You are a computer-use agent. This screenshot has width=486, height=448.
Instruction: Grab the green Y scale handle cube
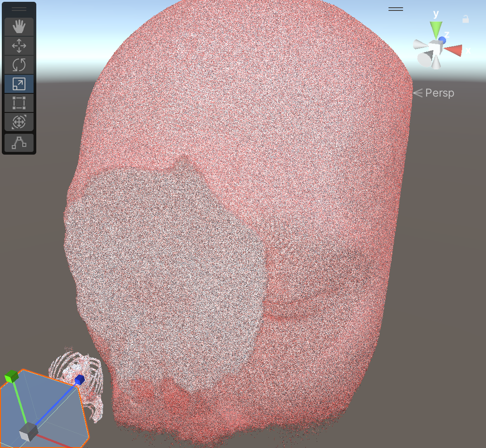(x=11, y=376)
